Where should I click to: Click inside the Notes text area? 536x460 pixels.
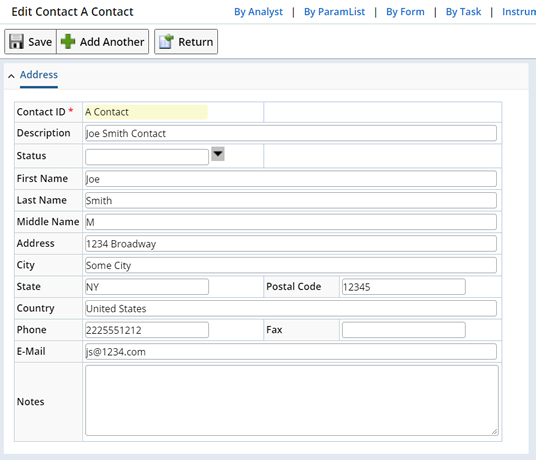pyautogui.click(x=292, y=401)
